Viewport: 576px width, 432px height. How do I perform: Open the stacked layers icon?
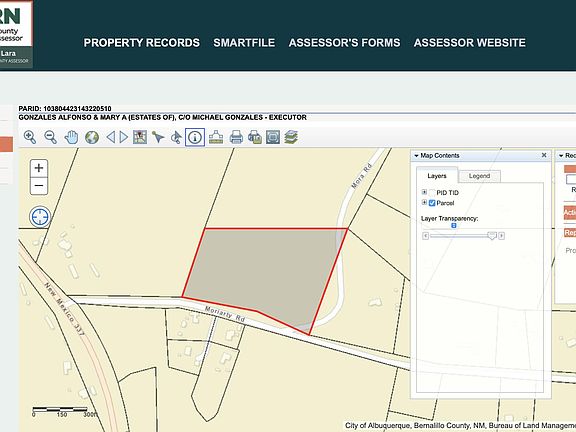291,137
